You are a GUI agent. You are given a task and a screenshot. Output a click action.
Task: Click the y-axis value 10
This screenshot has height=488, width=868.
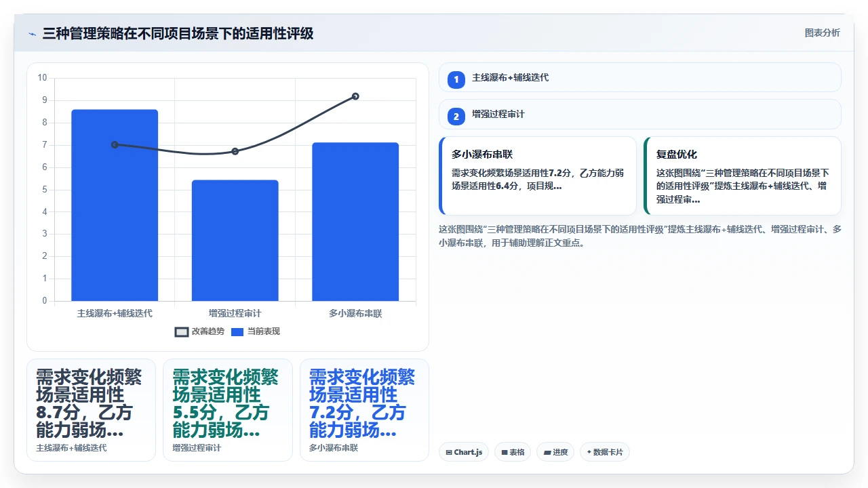(x=42, y=78)
